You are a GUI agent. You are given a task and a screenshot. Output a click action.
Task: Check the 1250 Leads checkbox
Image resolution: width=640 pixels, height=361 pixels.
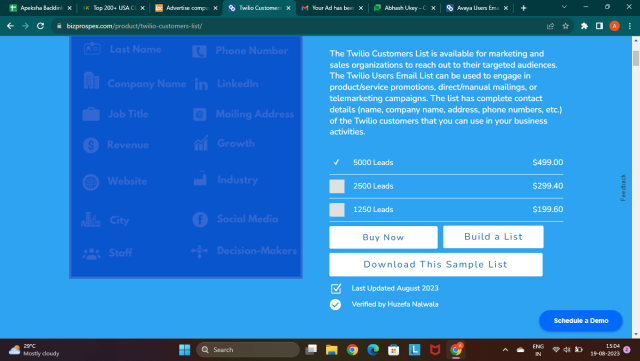coord(337,210)
